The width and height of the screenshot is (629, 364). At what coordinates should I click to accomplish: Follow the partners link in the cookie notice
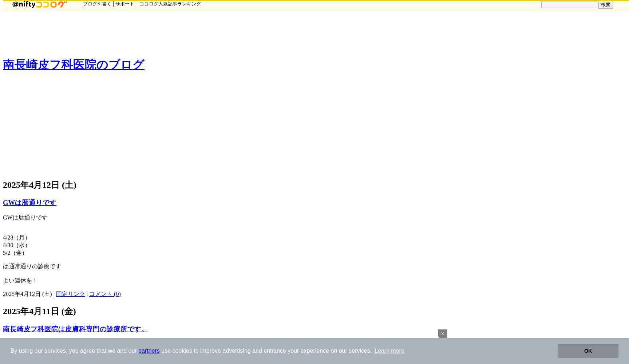click(x=149, y=351)
